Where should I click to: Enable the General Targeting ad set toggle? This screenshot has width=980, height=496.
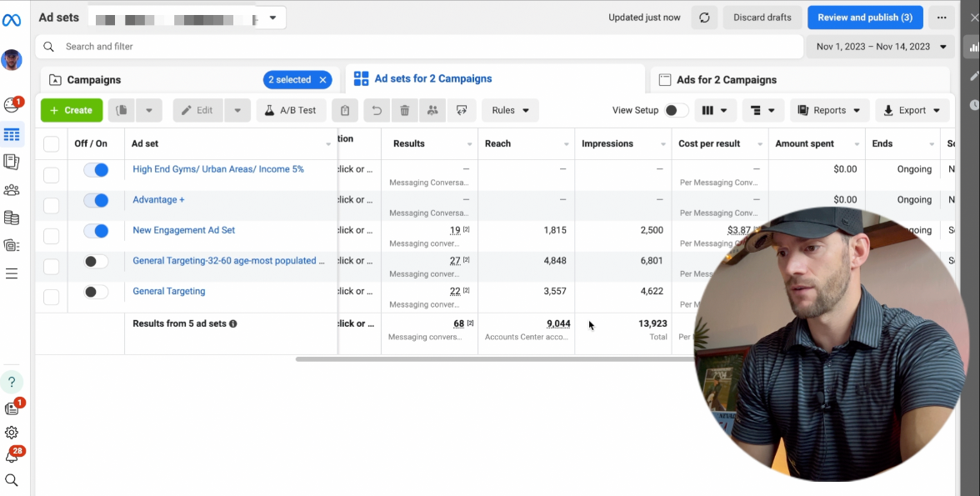pos(97,292)
